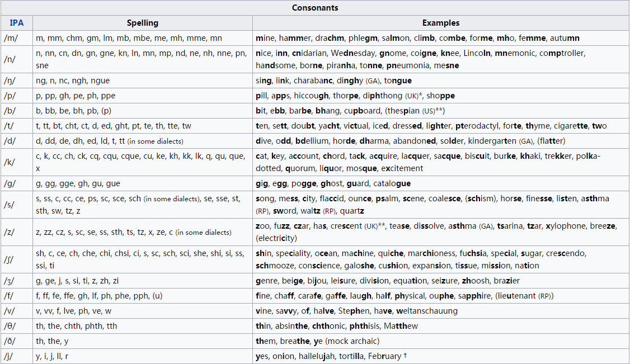Select the /ð/ IPA cell
This screenshot has height=364, width=630.
pyautogui.click(x=16, y=341)
